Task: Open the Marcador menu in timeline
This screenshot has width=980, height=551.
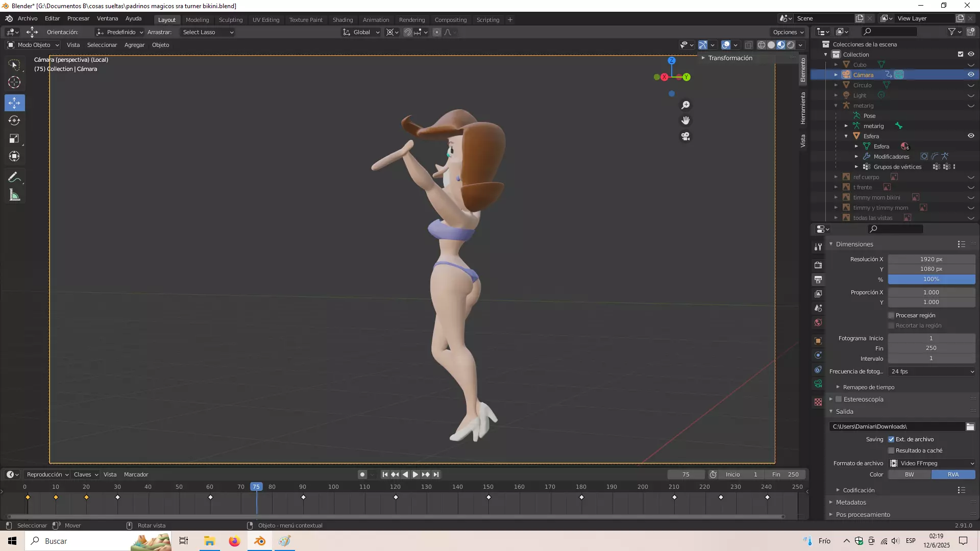Action: pos(136,474)
